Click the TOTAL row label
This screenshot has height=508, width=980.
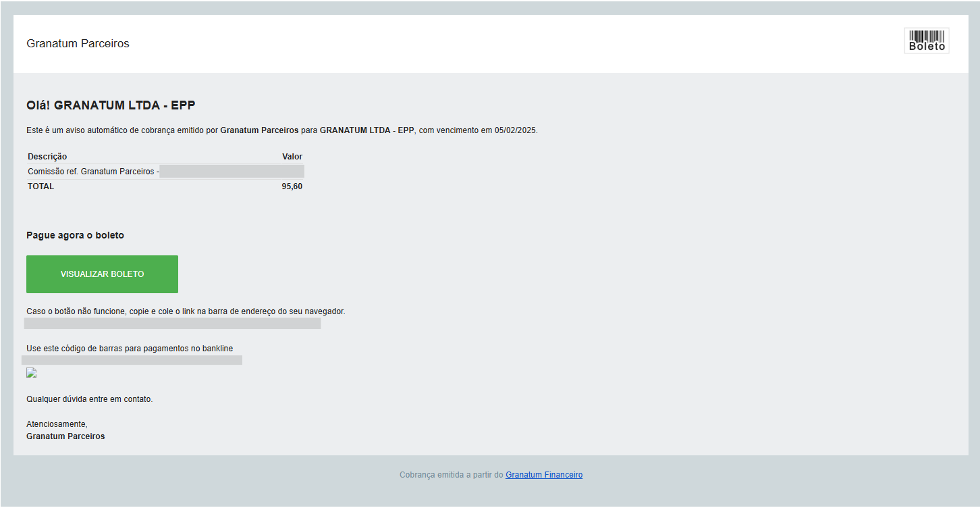[x=40, y=186]
